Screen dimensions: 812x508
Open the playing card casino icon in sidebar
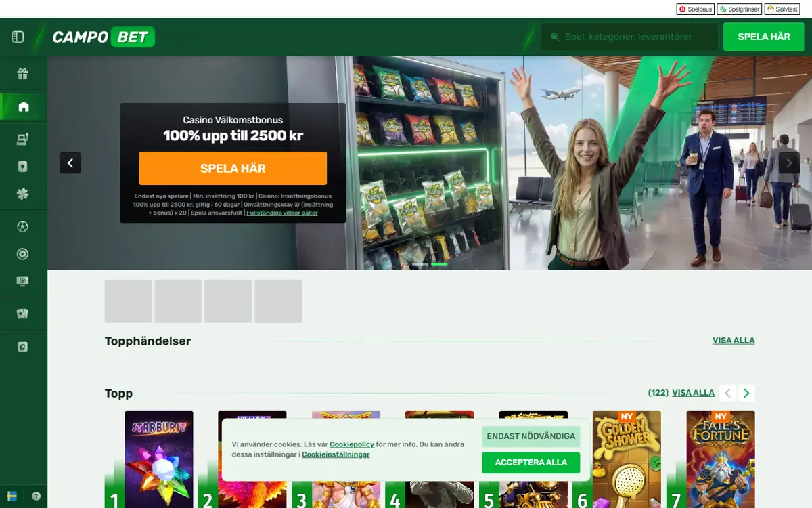point(23,167)
